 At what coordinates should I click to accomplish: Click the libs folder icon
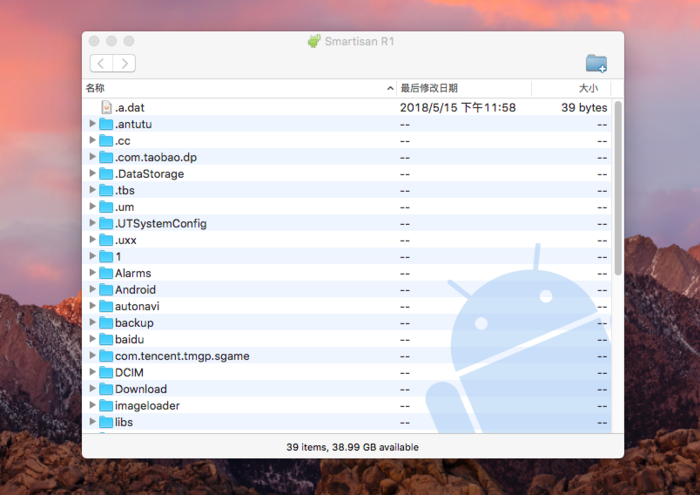(106, 422)
